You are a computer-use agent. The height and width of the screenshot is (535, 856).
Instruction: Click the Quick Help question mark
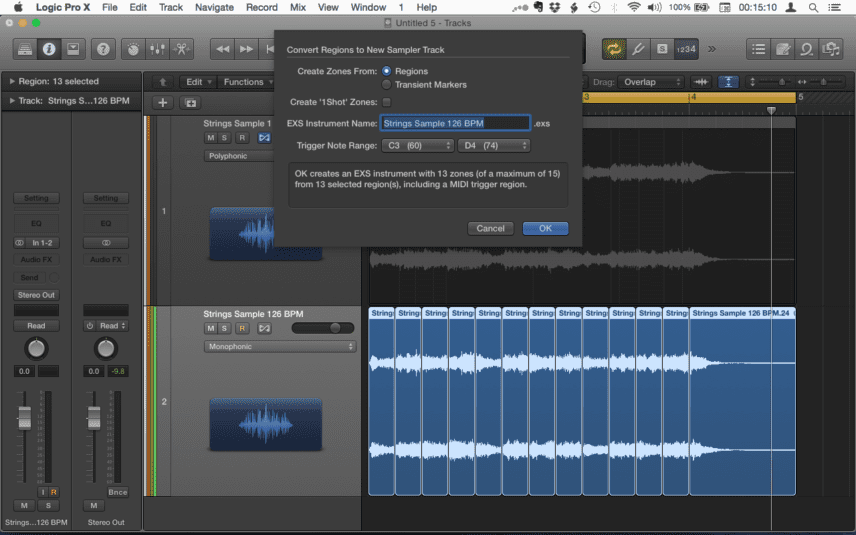tap(103, 49)
